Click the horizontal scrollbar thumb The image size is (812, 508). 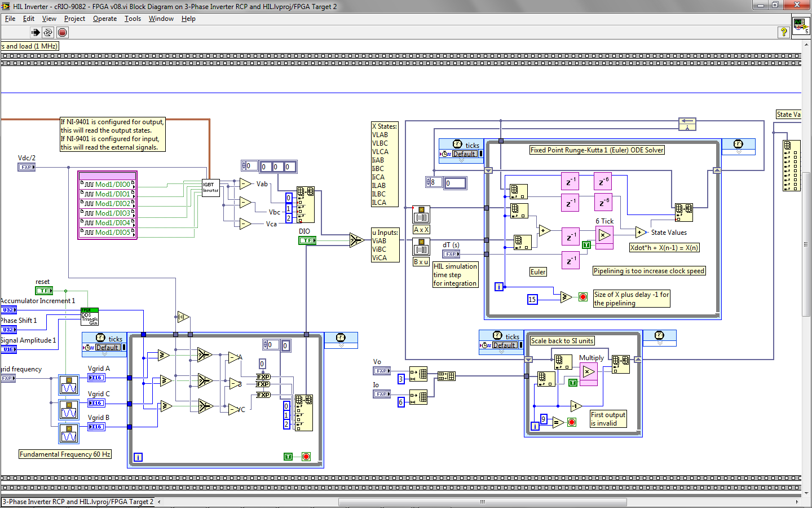pos(482,502)
